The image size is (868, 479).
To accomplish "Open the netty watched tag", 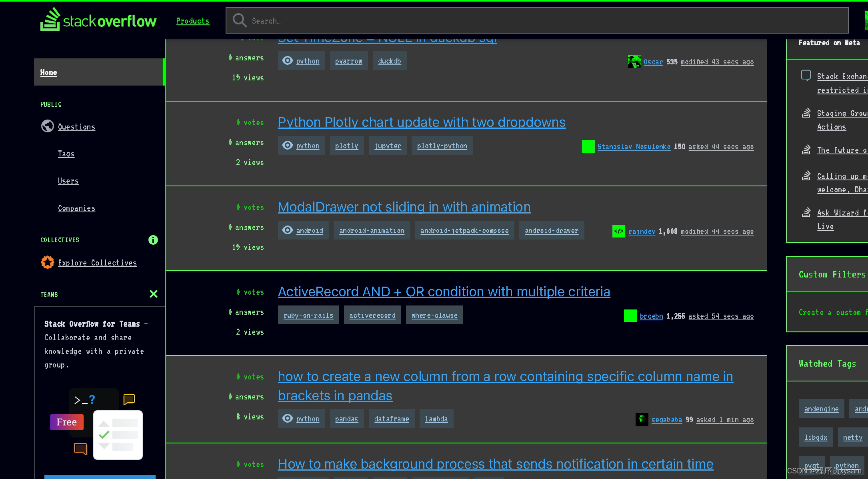I will point(852,437).
